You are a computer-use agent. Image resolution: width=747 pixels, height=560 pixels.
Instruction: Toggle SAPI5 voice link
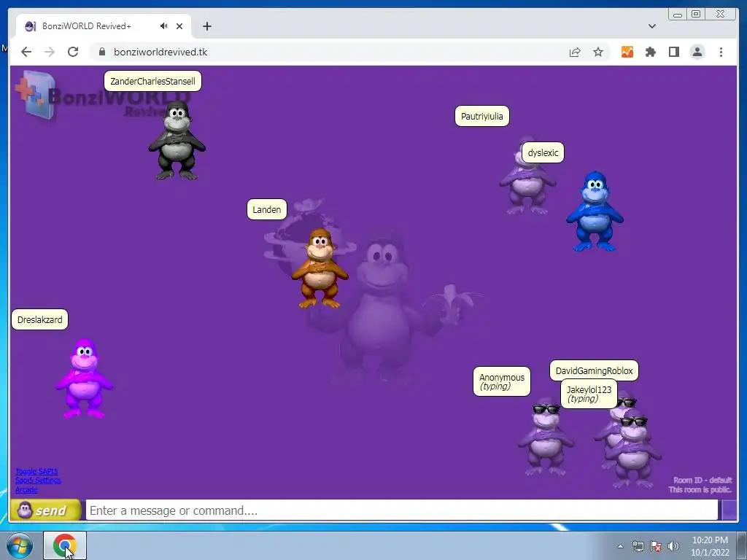(36, 472)
